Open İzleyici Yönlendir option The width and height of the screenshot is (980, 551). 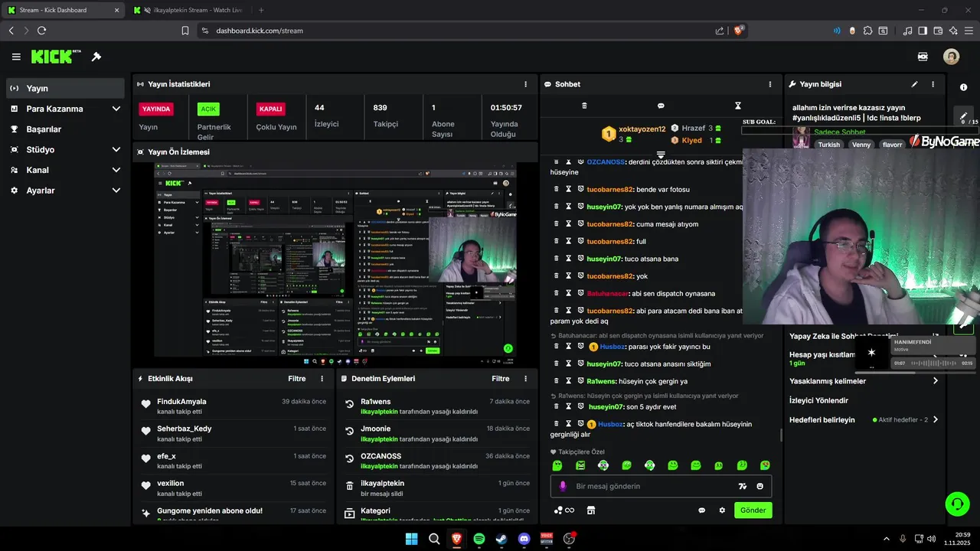pos(818,400)
